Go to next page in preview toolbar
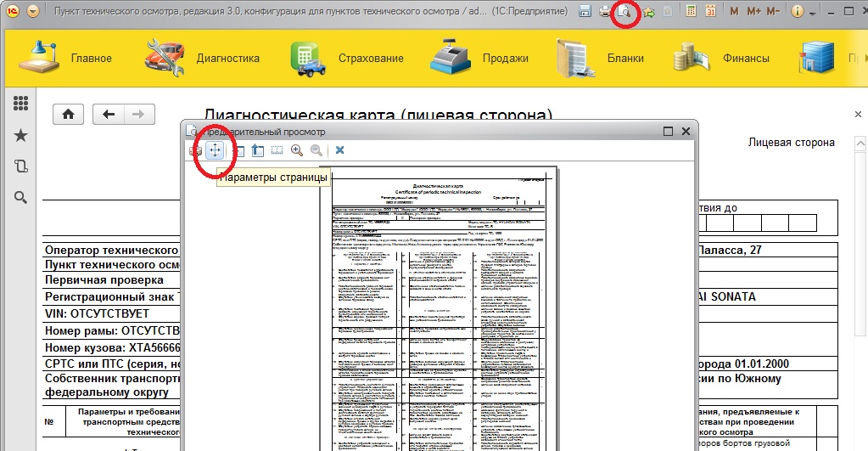The width and height of the screenshot is (868, 451). pos(238,150)
